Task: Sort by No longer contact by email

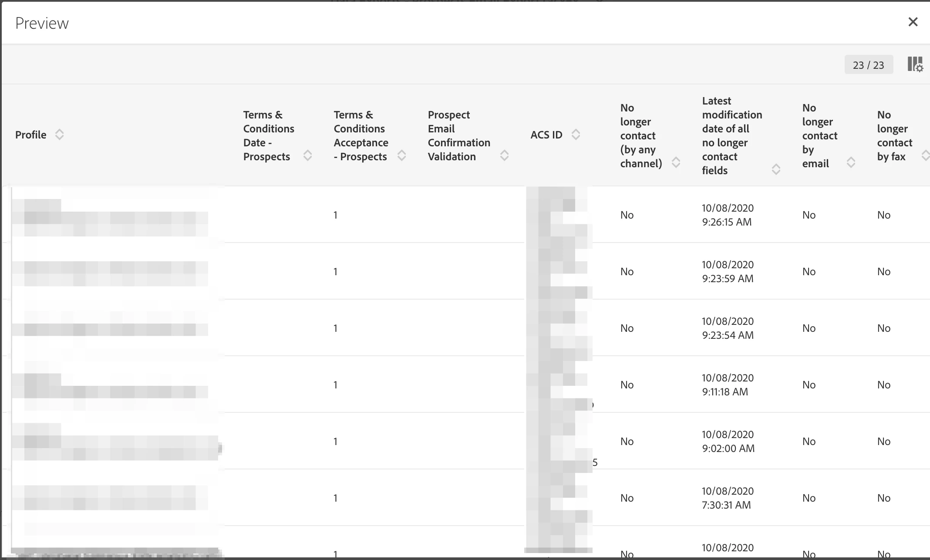Action: tap(851, 162)
